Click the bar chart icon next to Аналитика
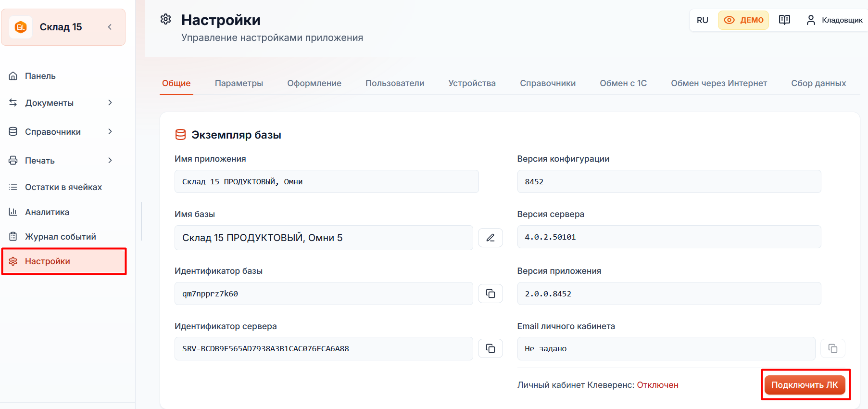The width and height of the screenshot is (868, 409). point(13,212)
